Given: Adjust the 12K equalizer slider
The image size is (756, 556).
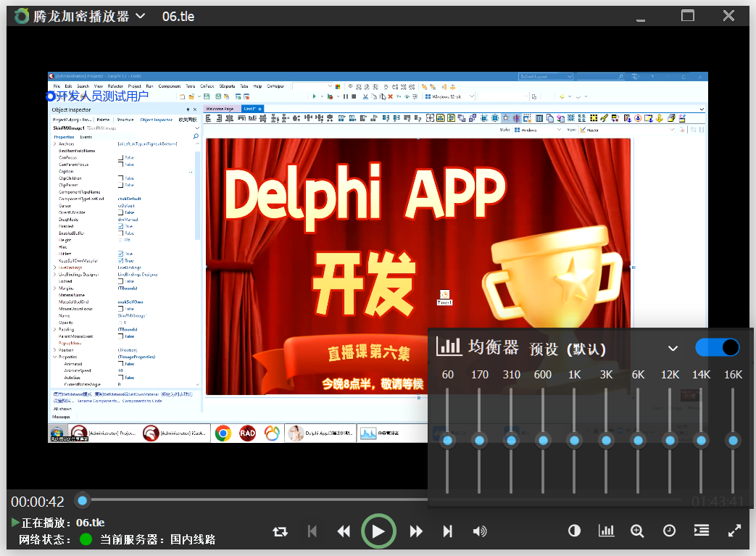Looking at the screenshot, I should [670, 440].
